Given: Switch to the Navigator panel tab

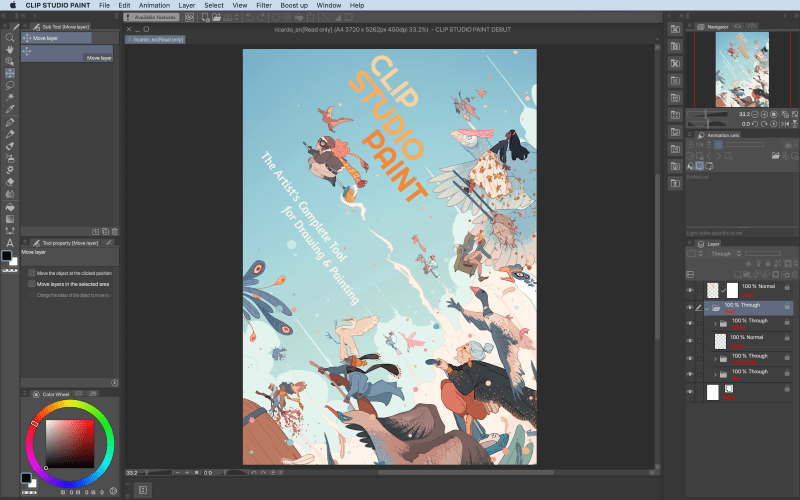Looking at the screenshot, I should point(717,27).
